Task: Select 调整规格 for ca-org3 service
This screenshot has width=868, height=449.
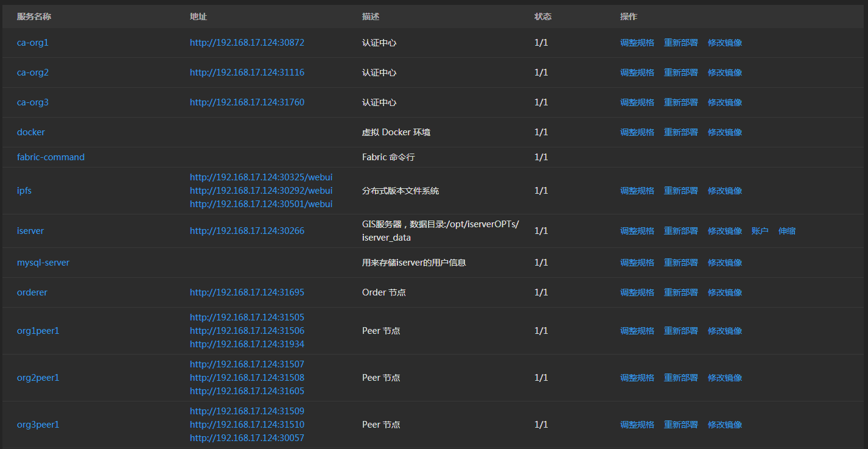Action: 637,102
